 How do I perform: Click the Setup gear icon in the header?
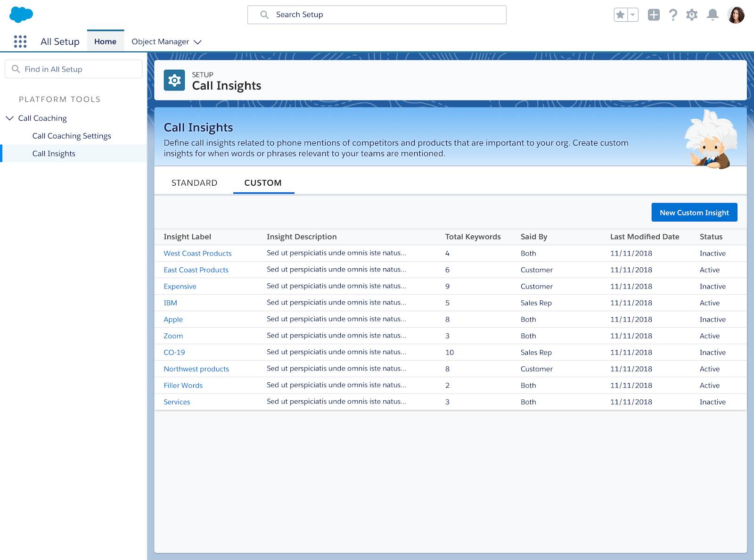tap(692, 15)
